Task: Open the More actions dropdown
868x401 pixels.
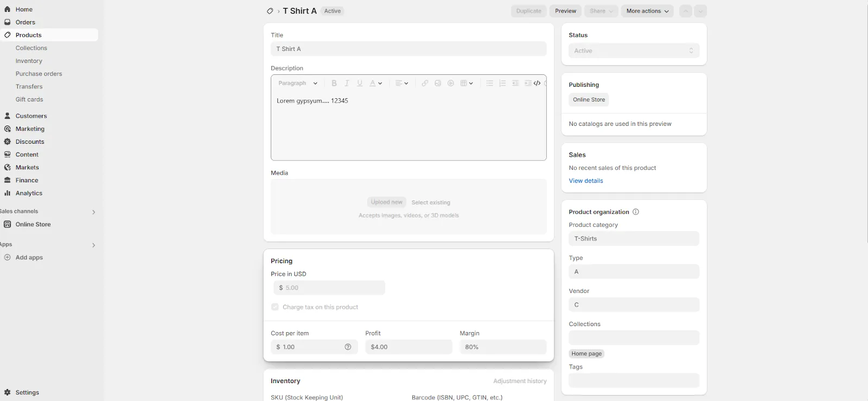Action: (x=647, y=11)
